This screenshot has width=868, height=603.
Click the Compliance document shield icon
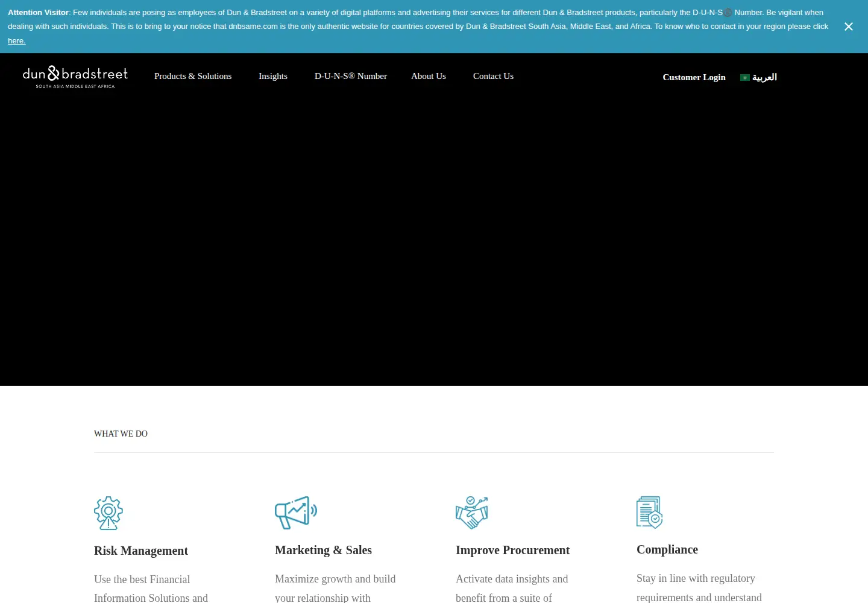(x=650, y=513)
